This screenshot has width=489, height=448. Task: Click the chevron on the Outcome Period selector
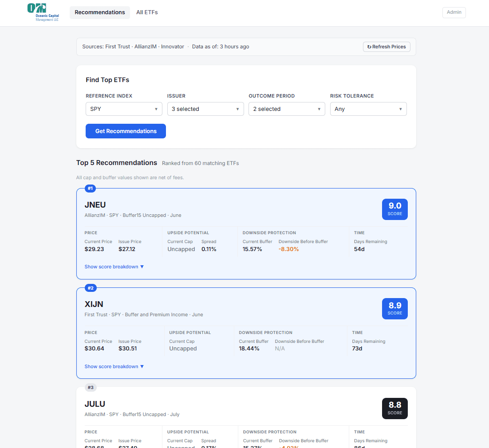click(x=319, y=109)
